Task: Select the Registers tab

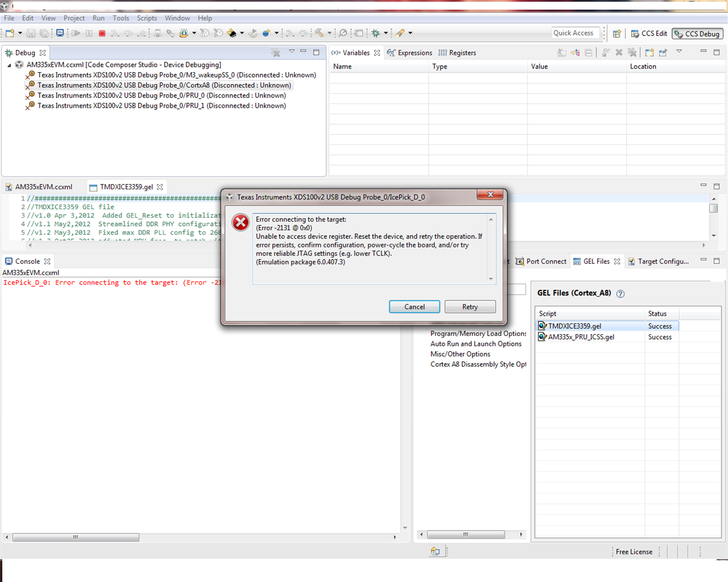Action: [457, 53]
